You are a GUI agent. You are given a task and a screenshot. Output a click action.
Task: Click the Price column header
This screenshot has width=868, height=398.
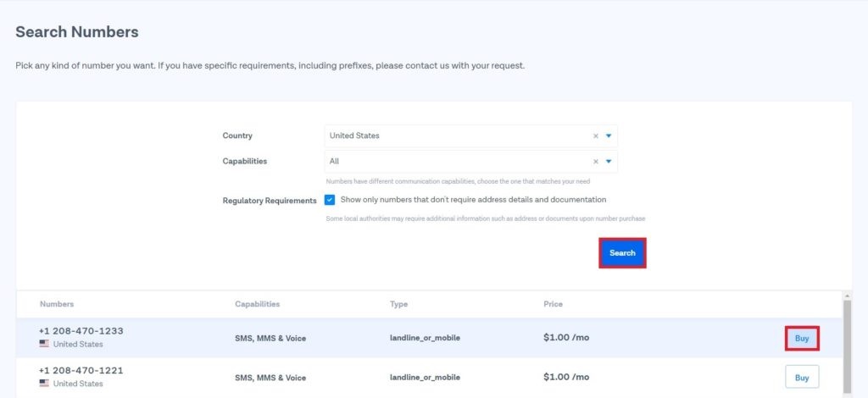coord(553,304)
